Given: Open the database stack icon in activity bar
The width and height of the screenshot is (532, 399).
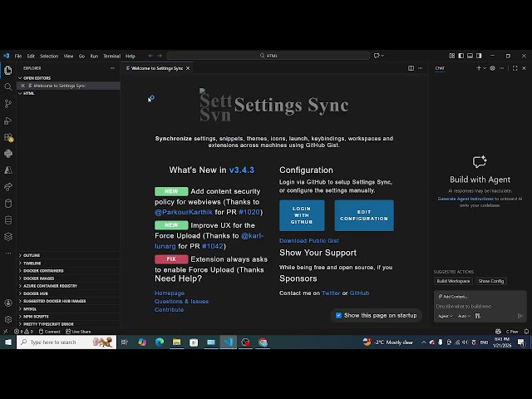Looking at the screenshot, I should tap(8, 220).
